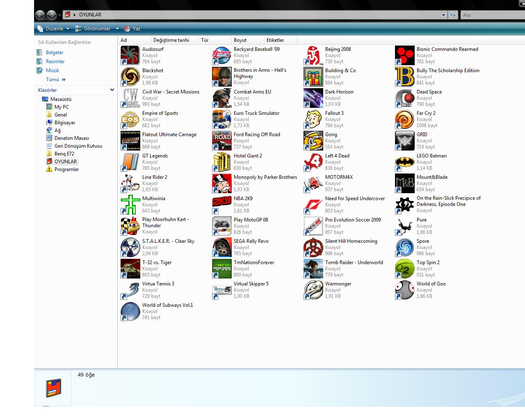Sort by the Boyut column header
Image resolution: width=525 pixels, height=420 pixels.
pyautogui.click(x=247, y=40)
